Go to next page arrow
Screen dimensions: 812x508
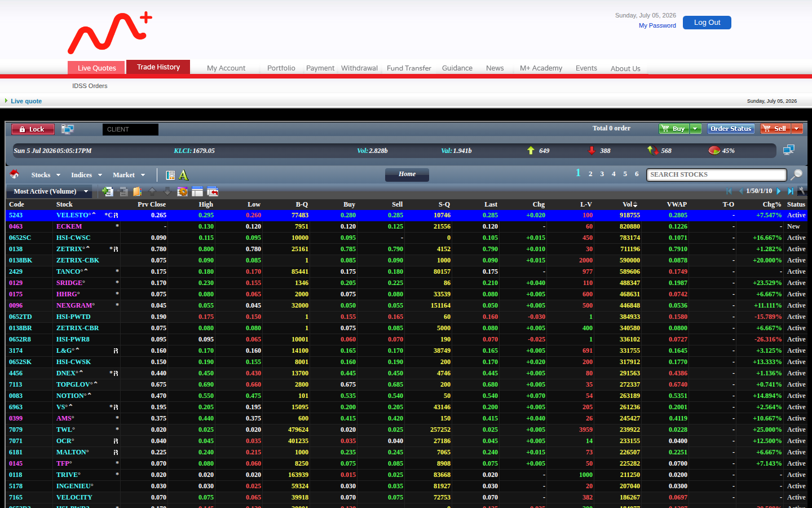[779, 191]
